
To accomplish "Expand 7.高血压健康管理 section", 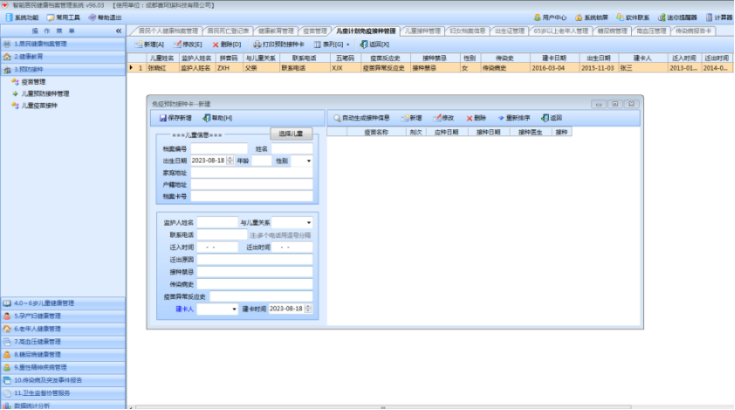I will pos(63,342).
